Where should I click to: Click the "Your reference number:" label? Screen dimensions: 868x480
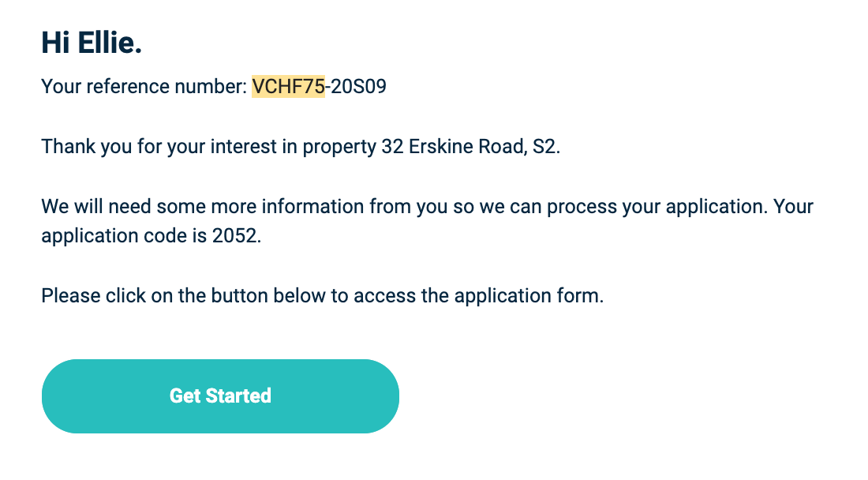click(x=144, y=86)
